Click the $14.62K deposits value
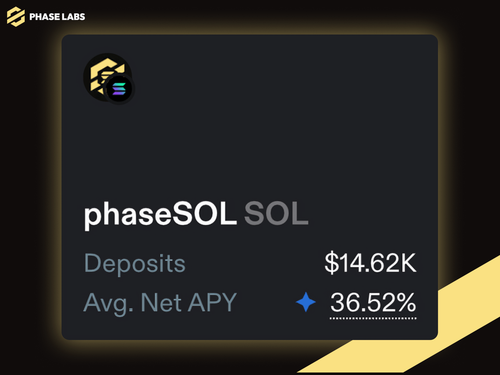Viewport: 500px width, 375px height. (371, 263)
